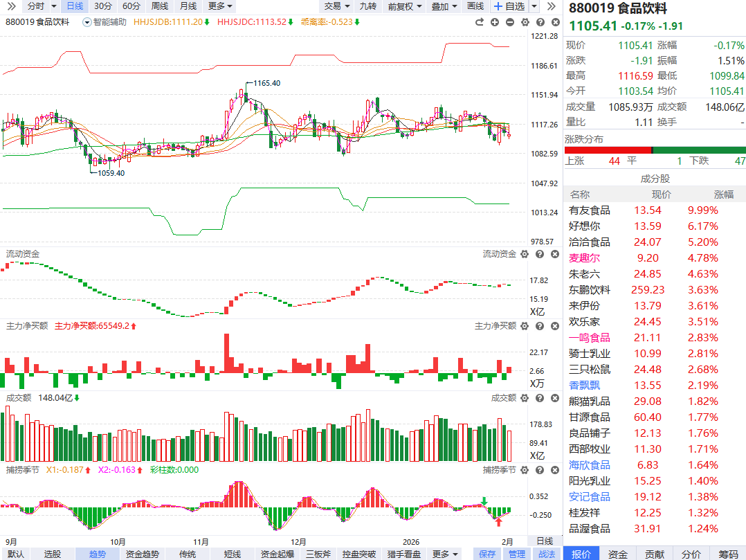
Task: Toggle the 九转 indicator overlay
Action: [368, 6]
